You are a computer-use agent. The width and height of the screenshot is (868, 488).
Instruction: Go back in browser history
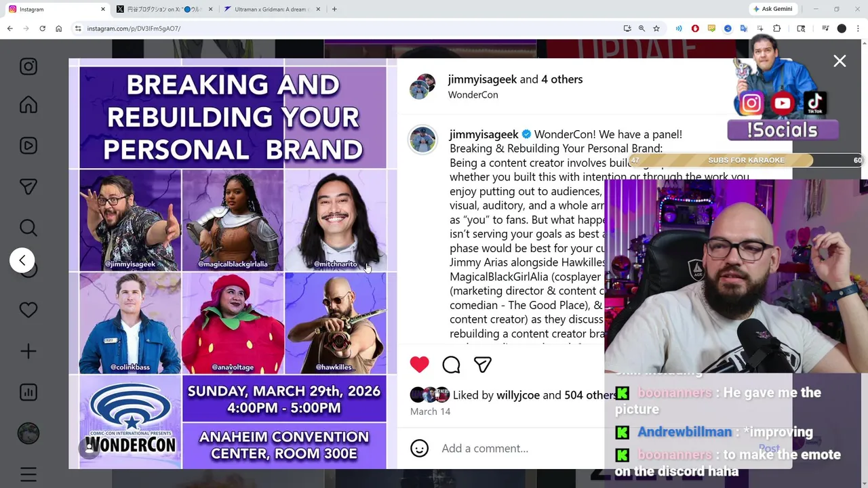point(9,28)
